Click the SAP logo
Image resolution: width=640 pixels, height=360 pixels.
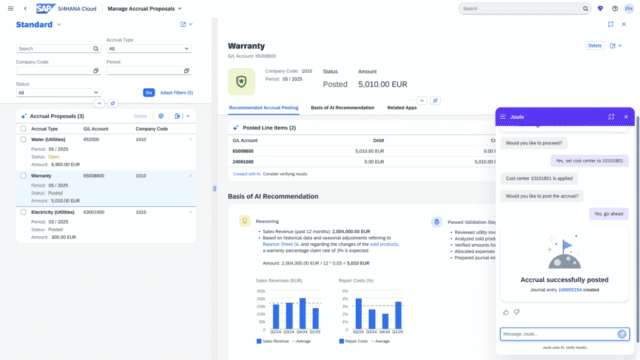[45, 8]
